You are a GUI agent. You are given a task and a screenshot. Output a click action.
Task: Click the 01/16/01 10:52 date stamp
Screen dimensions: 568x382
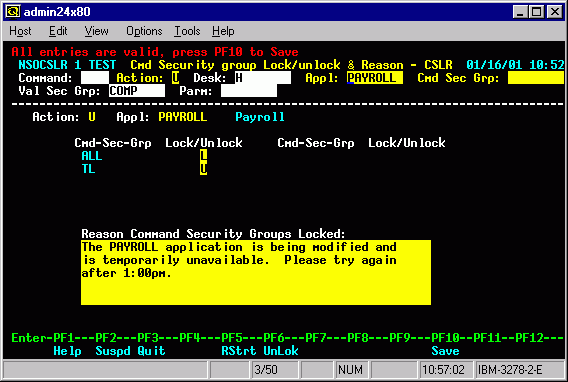click(515, 65)
